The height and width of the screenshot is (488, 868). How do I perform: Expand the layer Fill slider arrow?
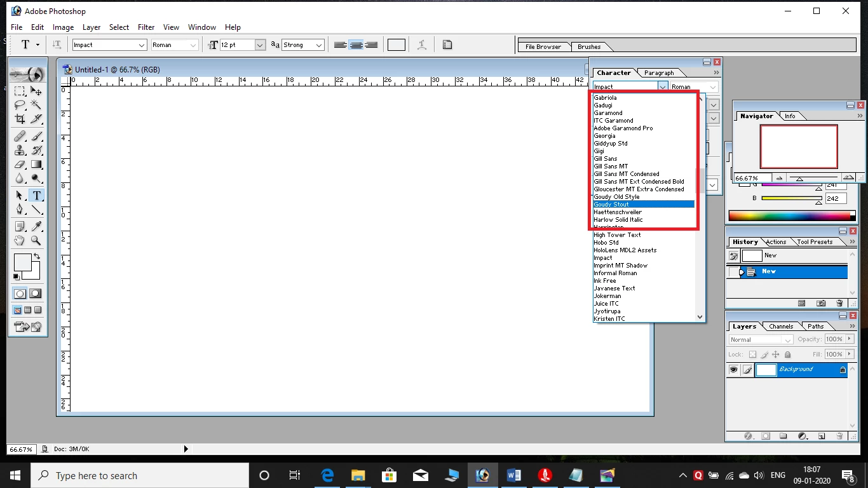(850, 355)
